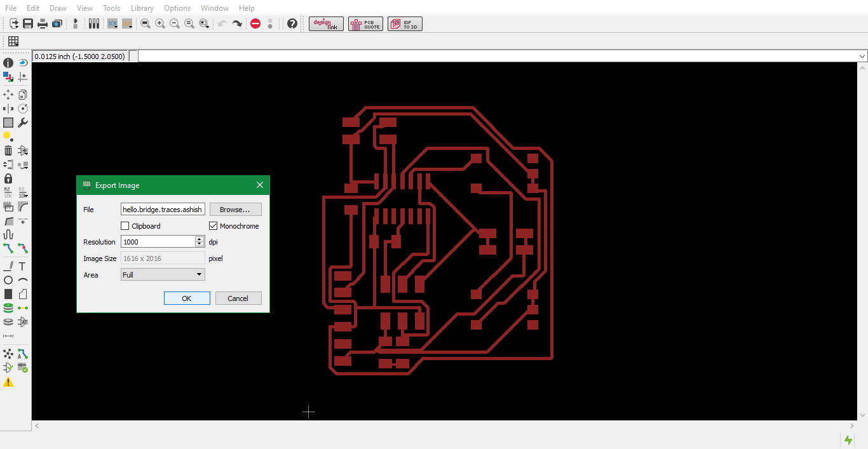Screen dimensions: 868x449
Task: Click the Resolution spinner arrows
Action: click(200, 241)
